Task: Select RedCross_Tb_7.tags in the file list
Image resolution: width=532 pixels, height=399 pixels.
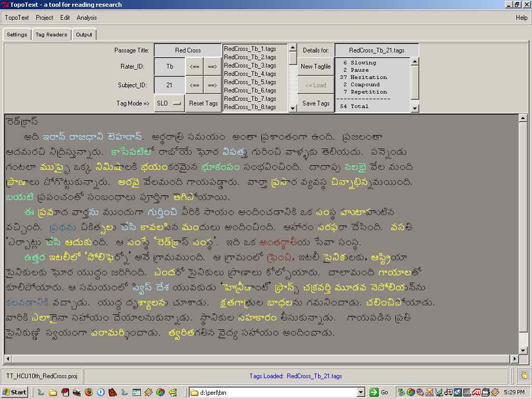Action: tap(250, 99)
